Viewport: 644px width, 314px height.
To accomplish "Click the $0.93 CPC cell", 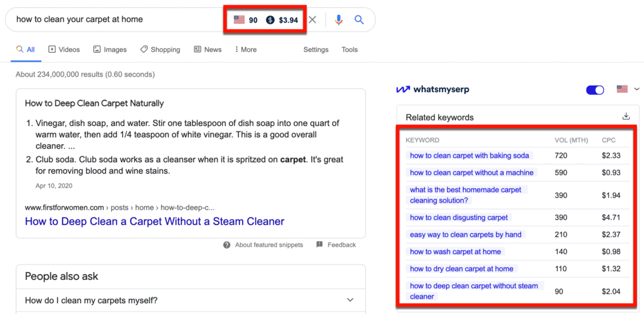I will tap(611, 172).
